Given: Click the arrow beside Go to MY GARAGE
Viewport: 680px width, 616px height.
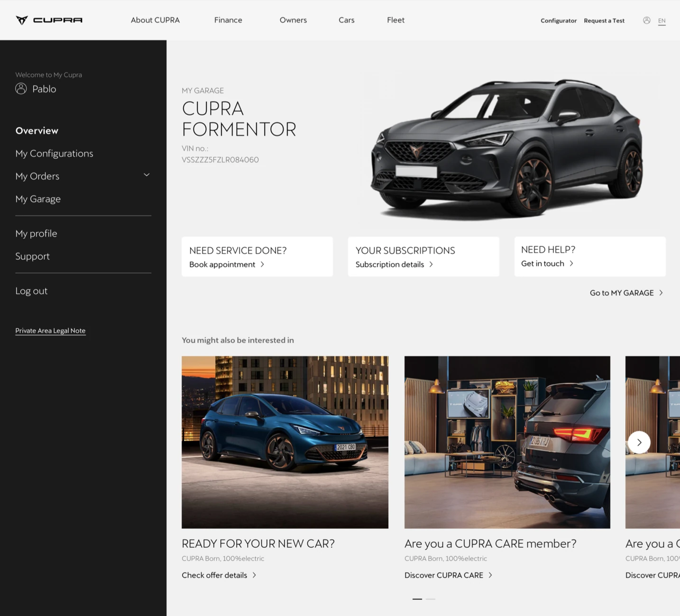Looking at the screenshot, I should (661, 293).
